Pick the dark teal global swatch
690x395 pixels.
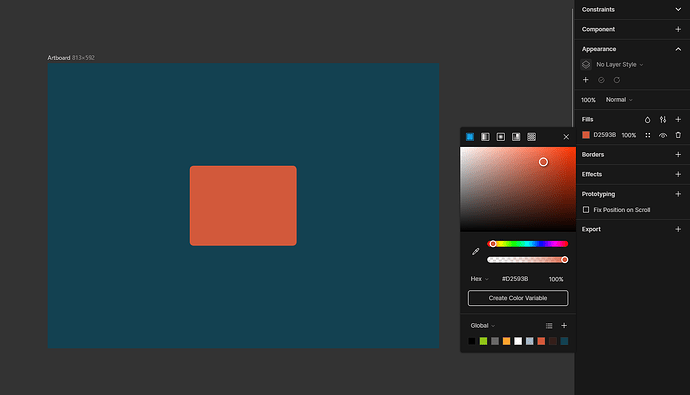[564, 341]
